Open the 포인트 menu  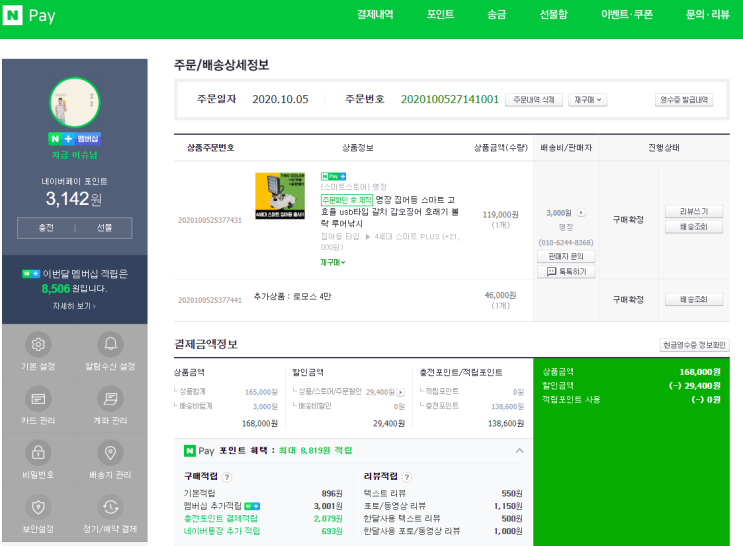(x=440, y=15)
